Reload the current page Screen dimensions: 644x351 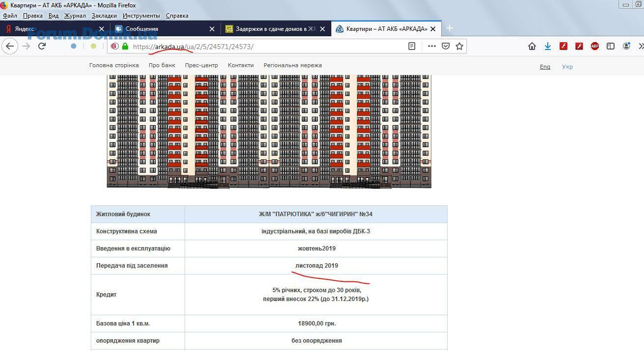click(42, 46)
